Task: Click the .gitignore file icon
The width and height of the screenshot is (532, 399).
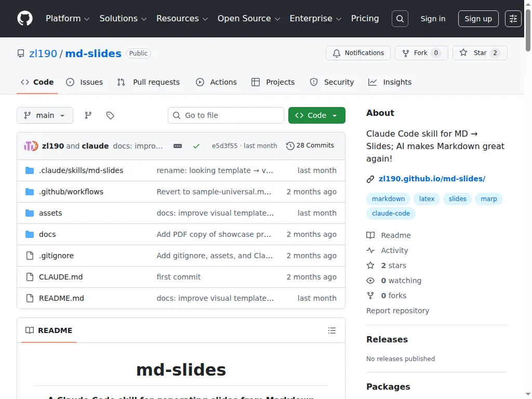Action: 30,256
